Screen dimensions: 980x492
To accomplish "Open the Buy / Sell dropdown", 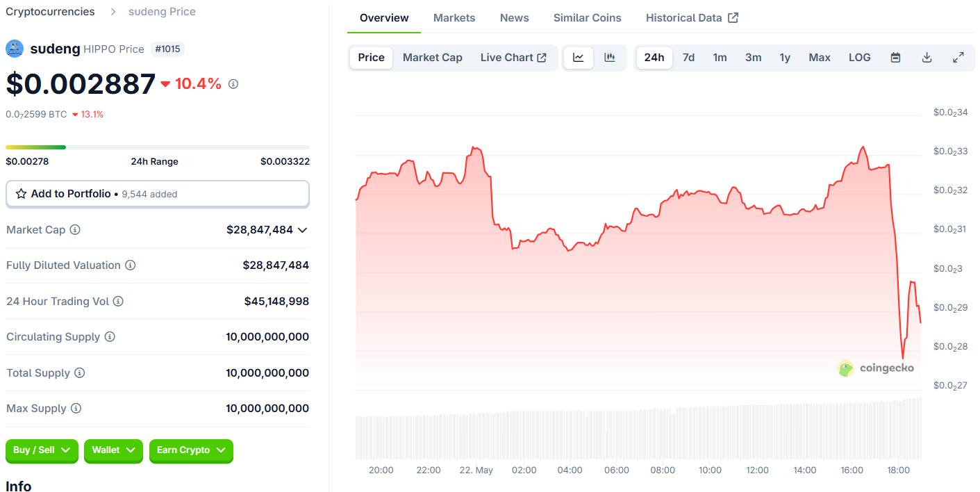I will [x=42, y=450].
